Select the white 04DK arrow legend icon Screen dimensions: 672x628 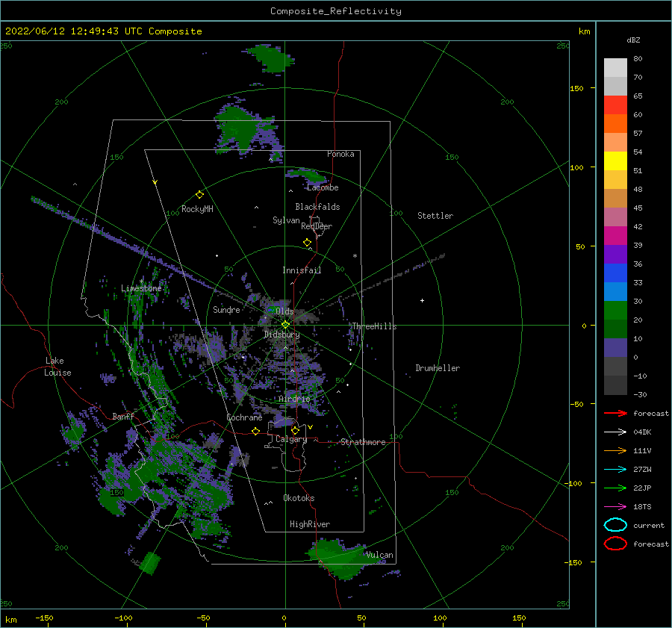615,432
